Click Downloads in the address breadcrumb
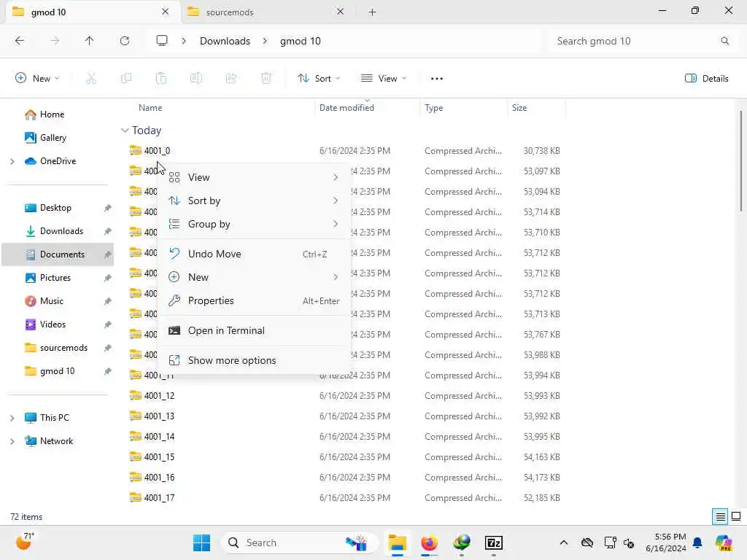This screenshot has height=560, width=747. [x=225, y=41]
